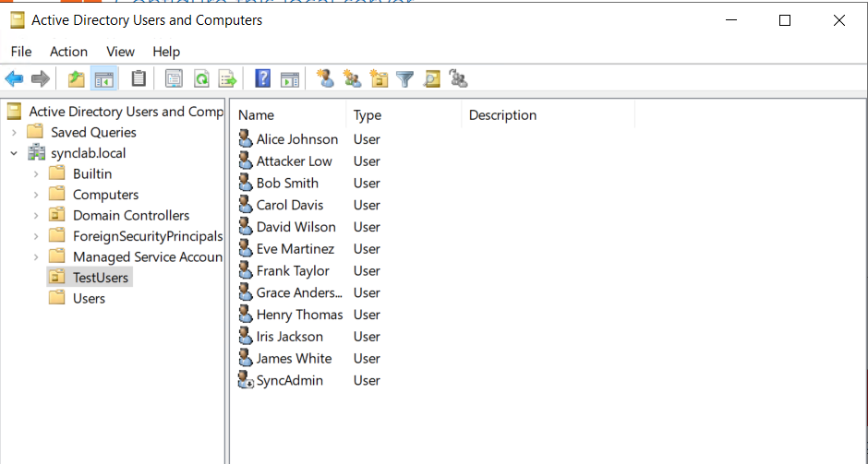Click the app icon in the title bar
The image size is (868, 464).
tap(18, 20)
